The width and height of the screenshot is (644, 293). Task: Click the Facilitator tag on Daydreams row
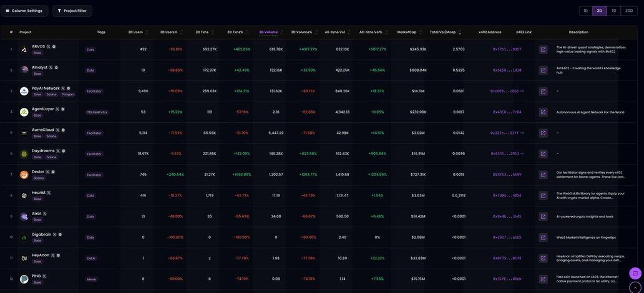pyautogui.click(x=94, y=154)
